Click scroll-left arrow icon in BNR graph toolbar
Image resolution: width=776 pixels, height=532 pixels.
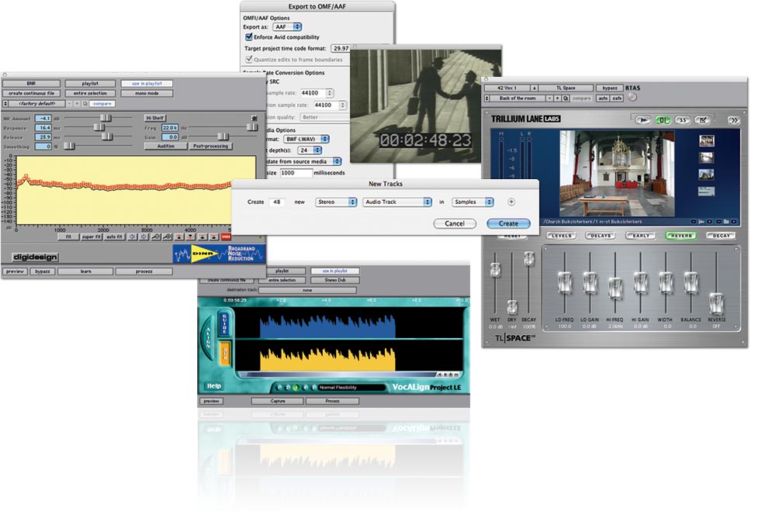pyautogui.click(x=132, y=237)
